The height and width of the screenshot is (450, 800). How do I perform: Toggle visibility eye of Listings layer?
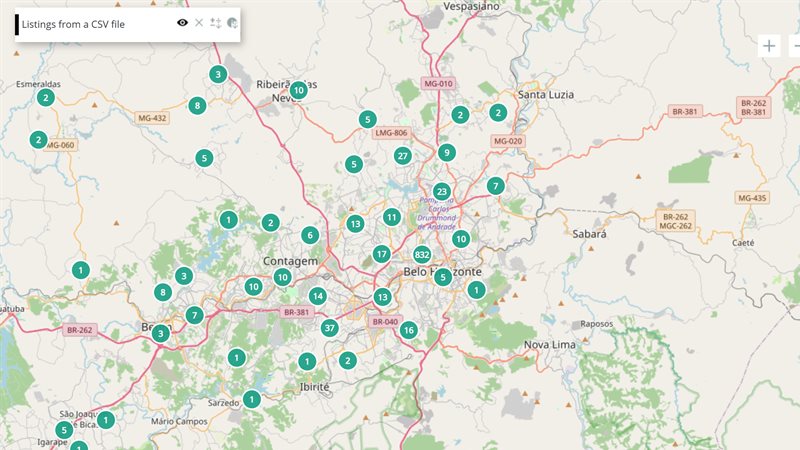click(x=182, y=23)
